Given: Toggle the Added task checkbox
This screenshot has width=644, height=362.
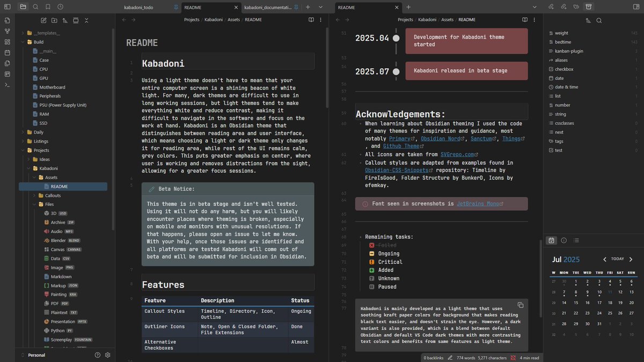Looking at the screenshot, I should pos(372,270).
